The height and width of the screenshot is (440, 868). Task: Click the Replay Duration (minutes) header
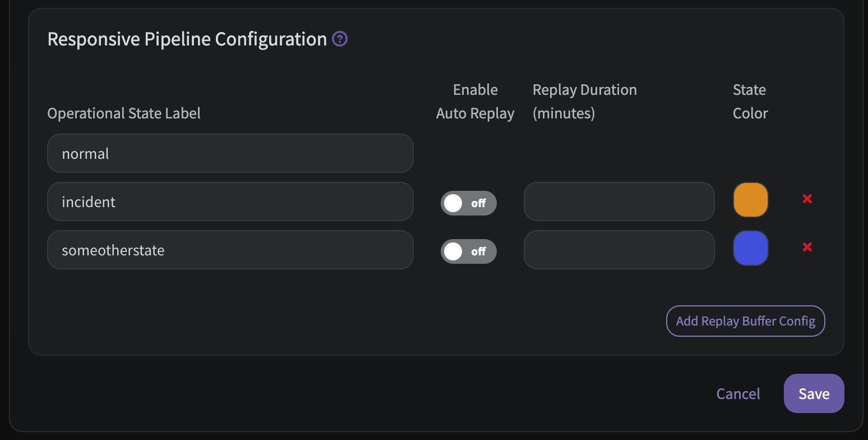[585, 102]
